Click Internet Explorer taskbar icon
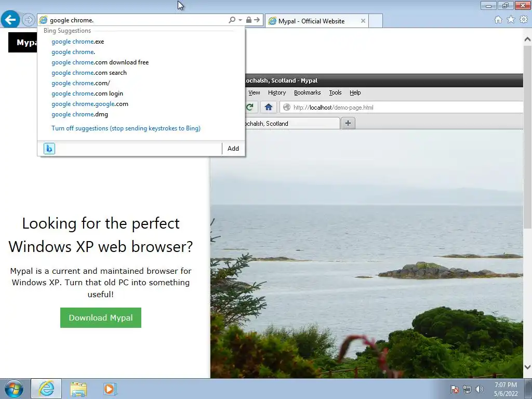This screenshot has height=399, width=532. pos(46,389)
